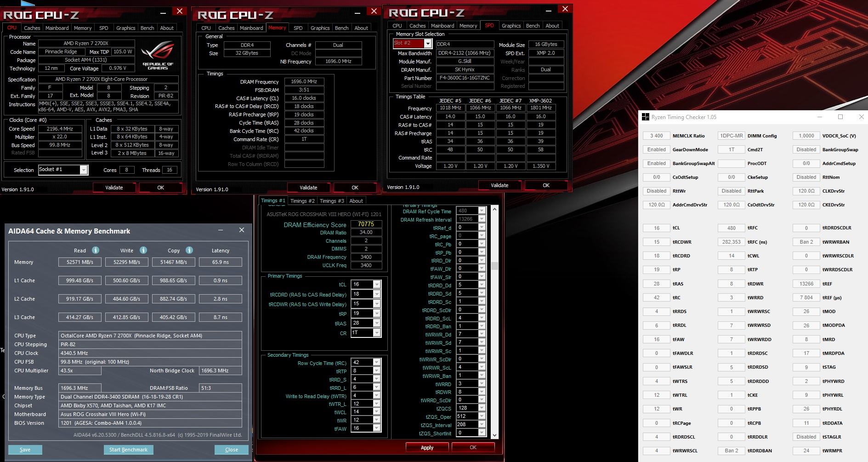Expand the tRCDRD 18 dropdown
This screenshot has width=868, height=462.
click(377, 294)
